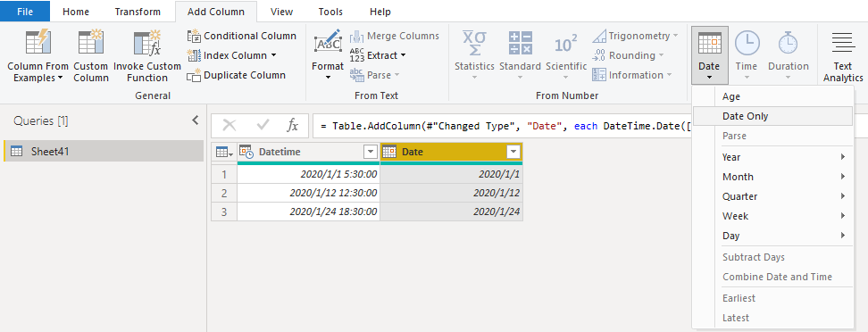Click the Rounding icon
868x332 pixels.
599,55
